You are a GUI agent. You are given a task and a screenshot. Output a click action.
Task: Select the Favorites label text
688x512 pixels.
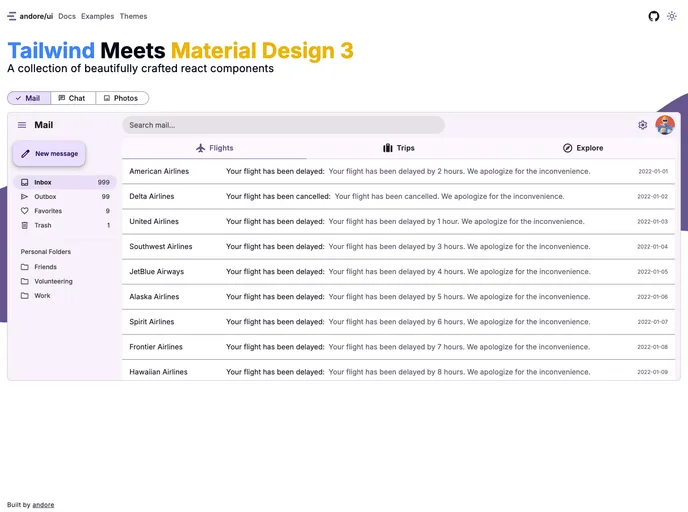tap(48, 211)
